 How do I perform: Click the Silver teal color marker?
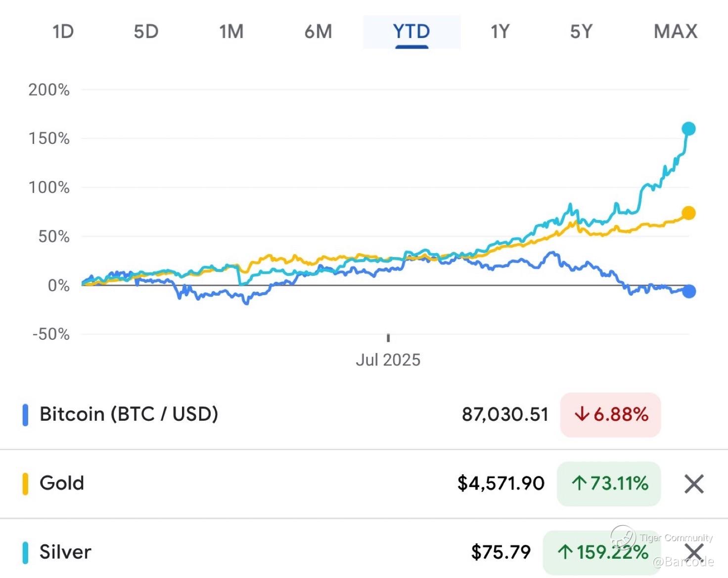point(25,552)
